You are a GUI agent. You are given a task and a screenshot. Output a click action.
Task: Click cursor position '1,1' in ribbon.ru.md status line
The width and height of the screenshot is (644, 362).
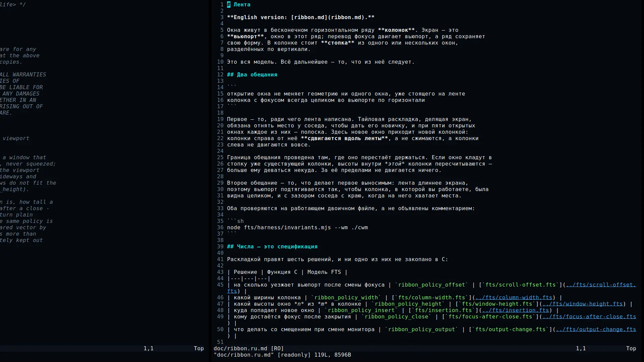point(581,349)
